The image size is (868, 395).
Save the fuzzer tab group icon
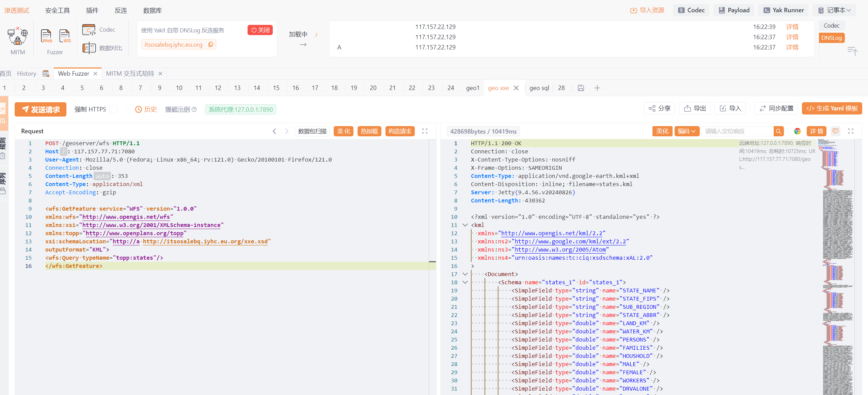pyautogui.click(x=581, y=88)
